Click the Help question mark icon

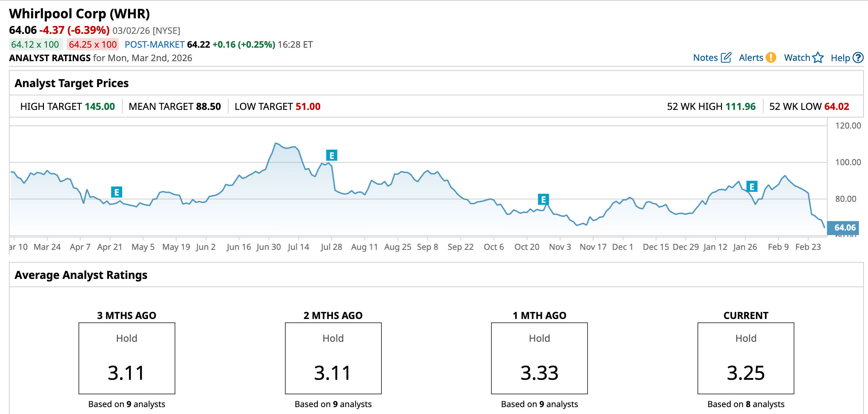858,57
